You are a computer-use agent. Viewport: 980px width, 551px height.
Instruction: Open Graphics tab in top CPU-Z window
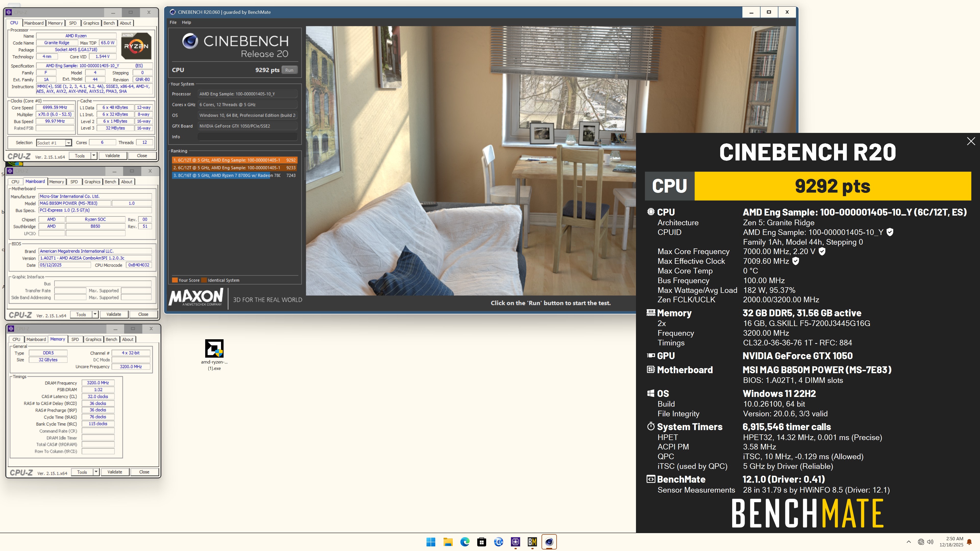tap(91, 23)
